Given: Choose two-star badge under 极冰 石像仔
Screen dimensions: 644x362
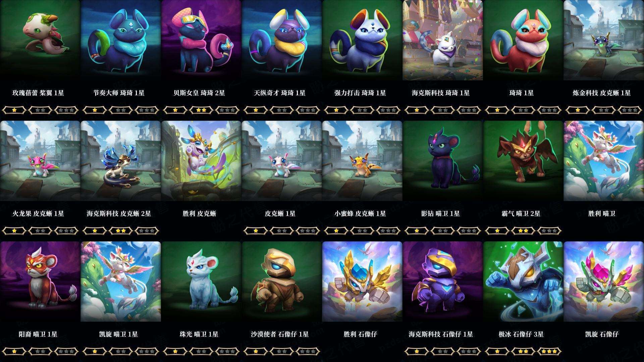Looking at the screenshot, I should 523,351.
